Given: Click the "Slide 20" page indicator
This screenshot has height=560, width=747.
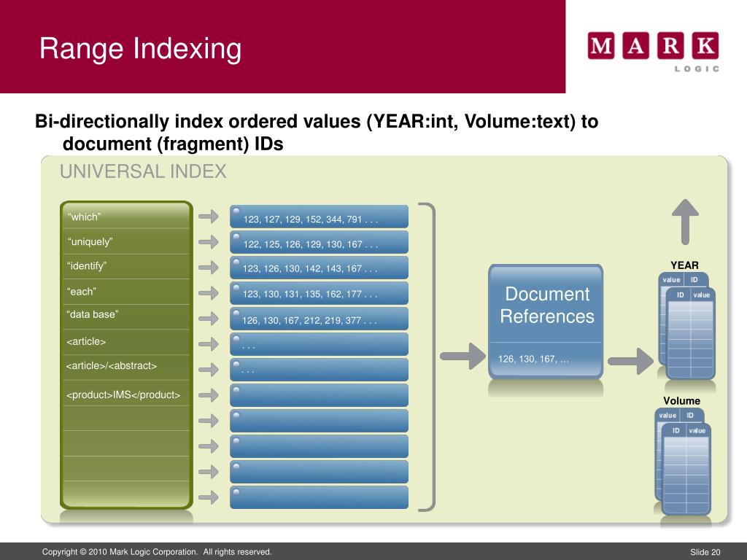Looking at the screenshot, I should click(705, 552).
